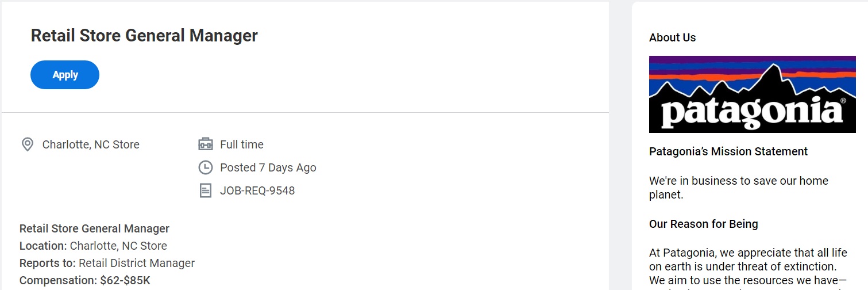Viewport: 868px width, 290px height.
Task: Click the blue Apply button
Action: tap(65, 75)
